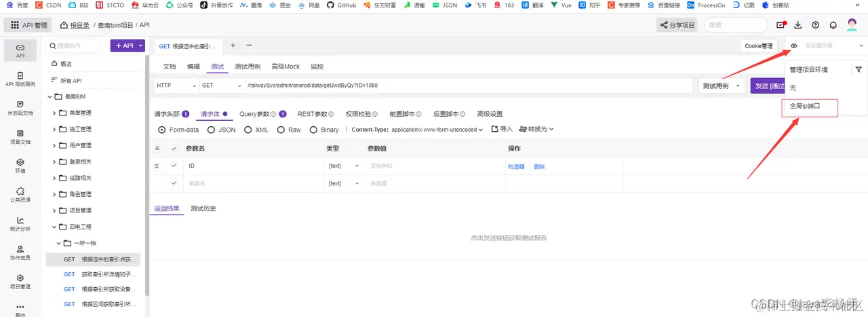Open 未设置环境 environment selector

coord(834,45)
